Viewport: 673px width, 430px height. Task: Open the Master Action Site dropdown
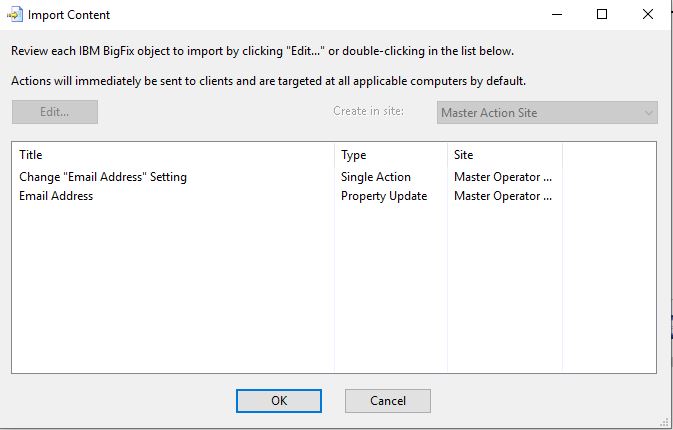coord(547,112)
